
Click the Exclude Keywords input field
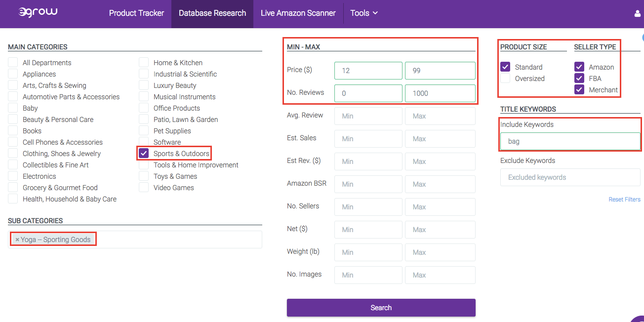570,177
